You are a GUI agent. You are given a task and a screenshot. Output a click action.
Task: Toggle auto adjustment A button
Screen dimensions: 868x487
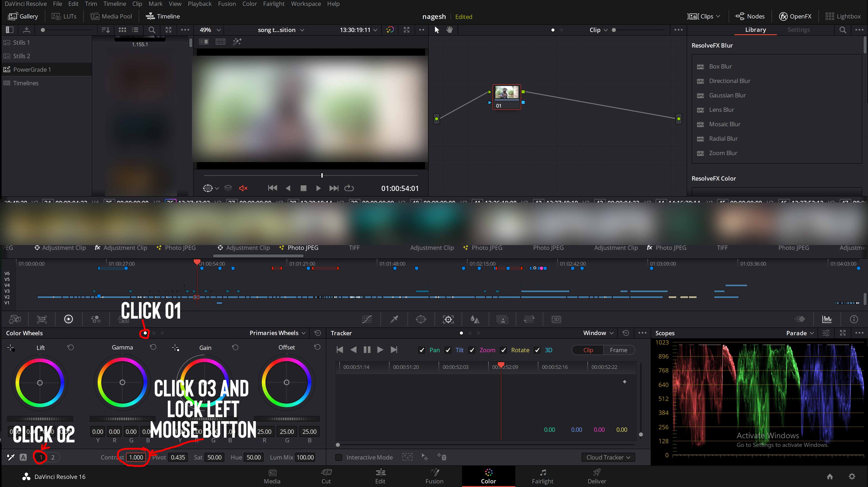click(x=23, y=457)
